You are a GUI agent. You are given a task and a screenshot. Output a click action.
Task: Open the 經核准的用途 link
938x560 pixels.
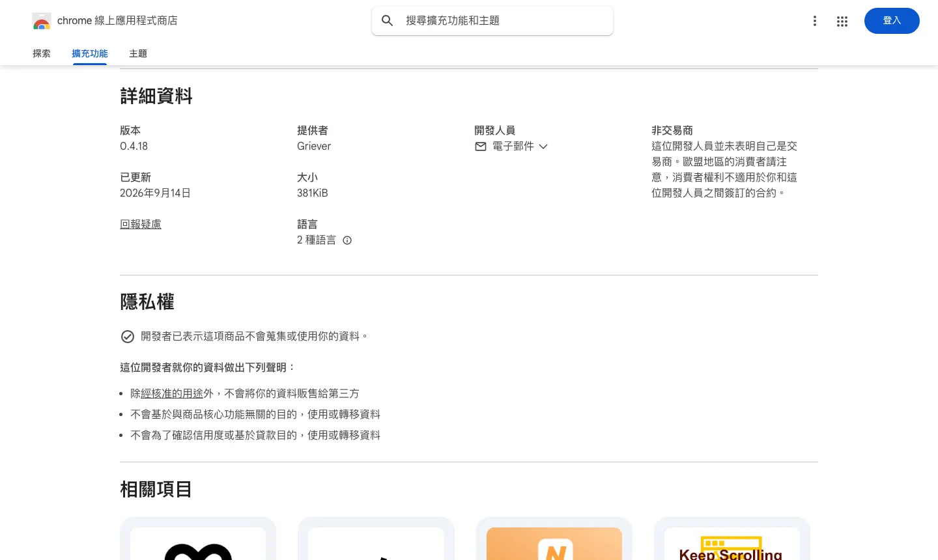click(172, 393)
